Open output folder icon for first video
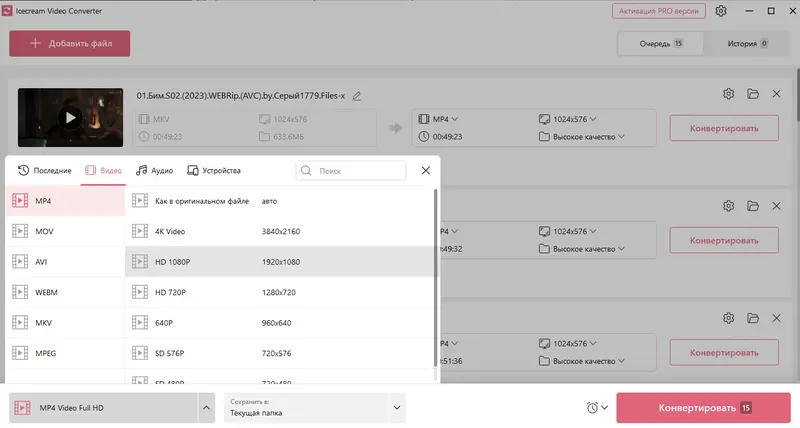Image resolution: width=800 pixels, height=428 pixels. (x=753, y=94)
